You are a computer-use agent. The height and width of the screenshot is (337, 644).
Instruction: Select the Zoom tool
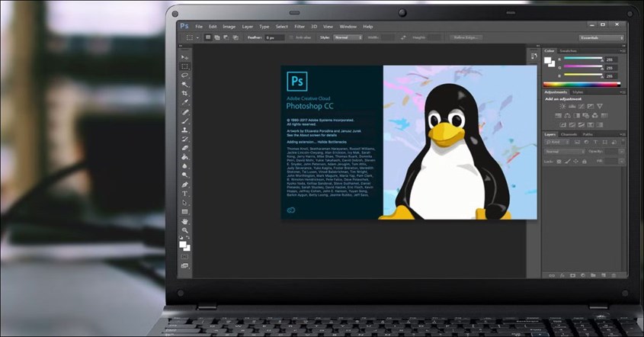[185, 230]
